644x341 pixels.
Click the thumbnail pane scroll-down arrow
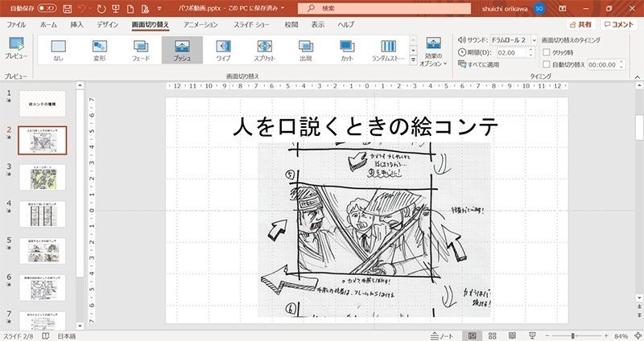click(80, 326)
